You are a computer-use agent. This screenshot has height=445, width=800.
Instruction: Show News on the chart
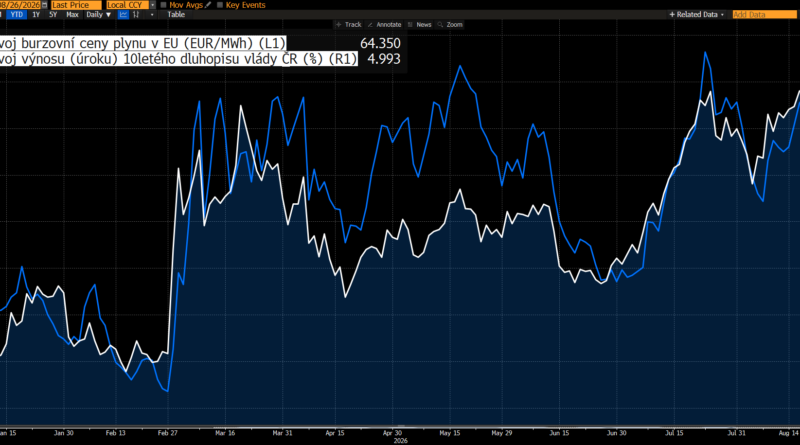point(419,24)
